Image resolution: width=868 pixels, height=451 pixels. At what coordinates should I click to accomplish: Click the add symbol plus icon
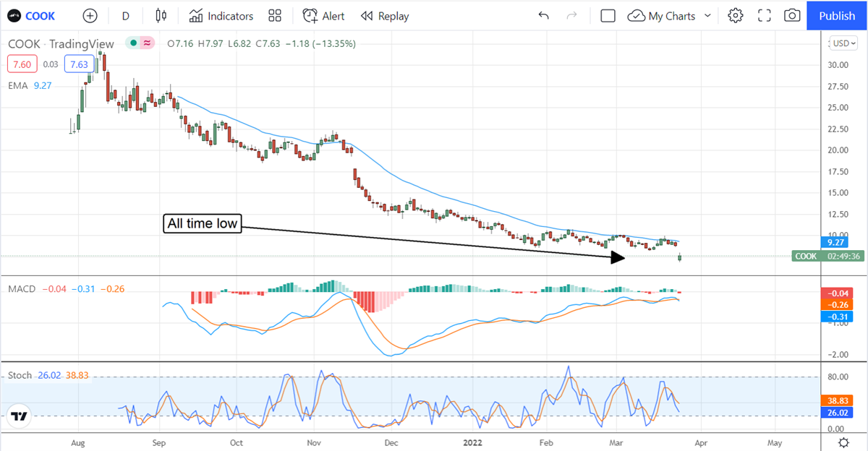90,16
